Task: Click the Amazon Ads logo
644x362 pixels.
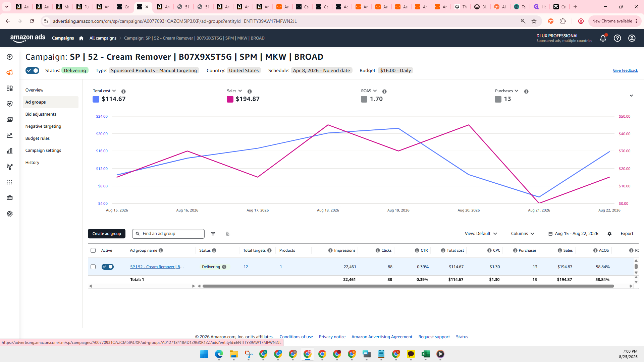Action: [28, 38]
